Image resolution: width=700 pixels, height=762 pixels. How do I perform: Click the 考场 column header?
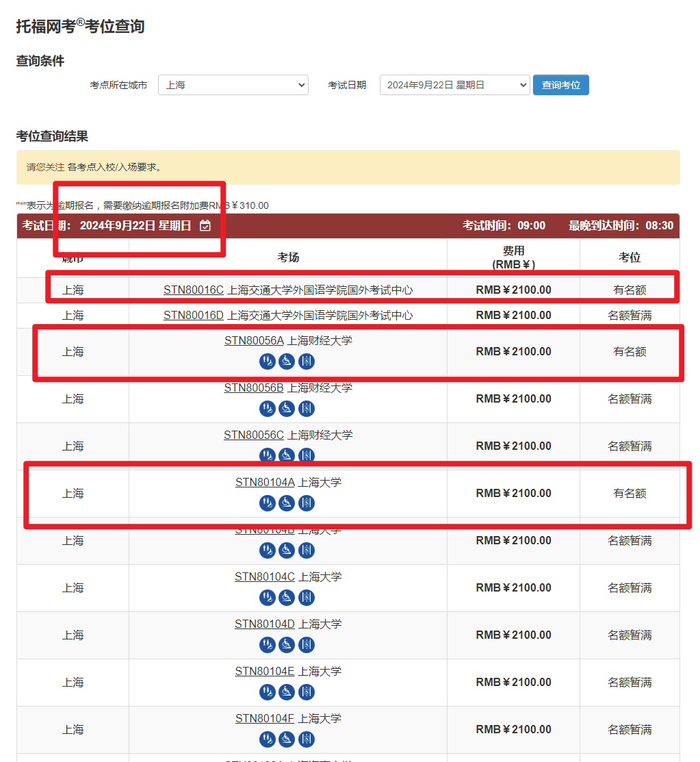(x=288, y=257)
